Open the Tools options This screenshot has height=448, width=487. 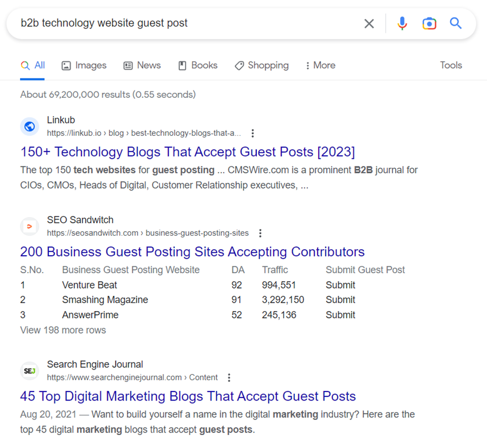[451, 65]
